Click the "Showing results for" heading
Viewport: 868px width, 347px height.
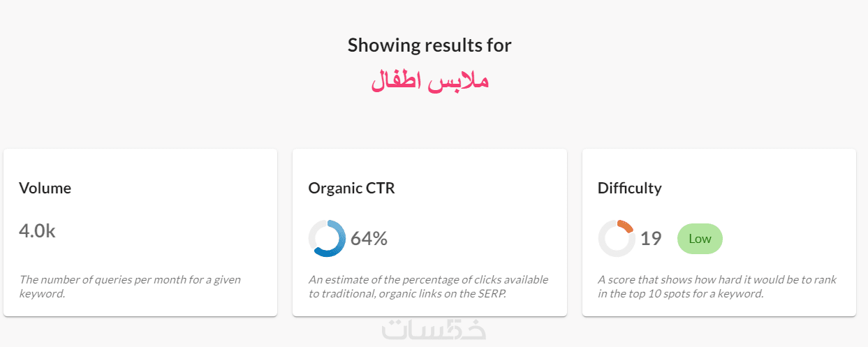(429, 45)
